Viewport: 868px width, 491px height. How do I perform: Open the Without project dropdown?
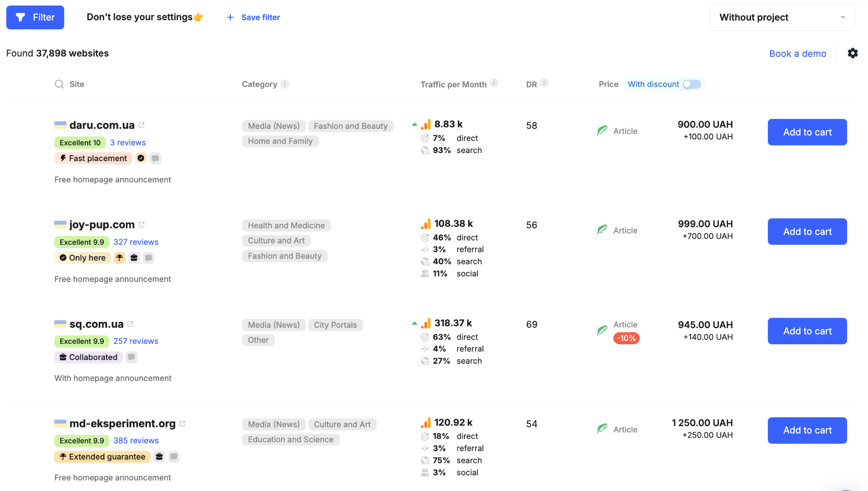coord(782,17)
